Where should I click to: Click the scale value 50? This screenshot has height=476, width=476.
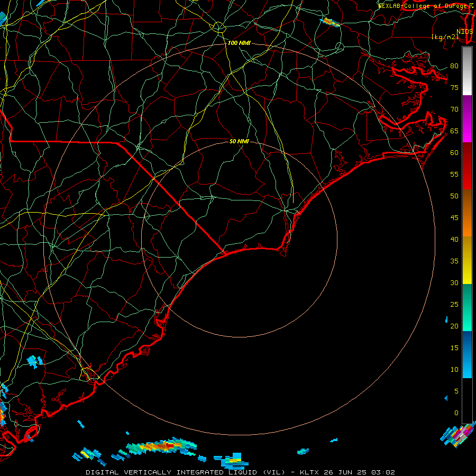pyautogui.click(x=454, y=196)
